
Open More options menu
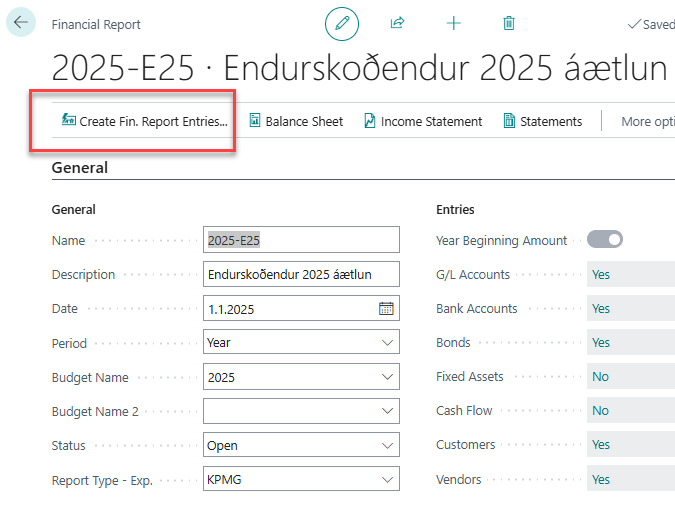[x=648, y=121]
